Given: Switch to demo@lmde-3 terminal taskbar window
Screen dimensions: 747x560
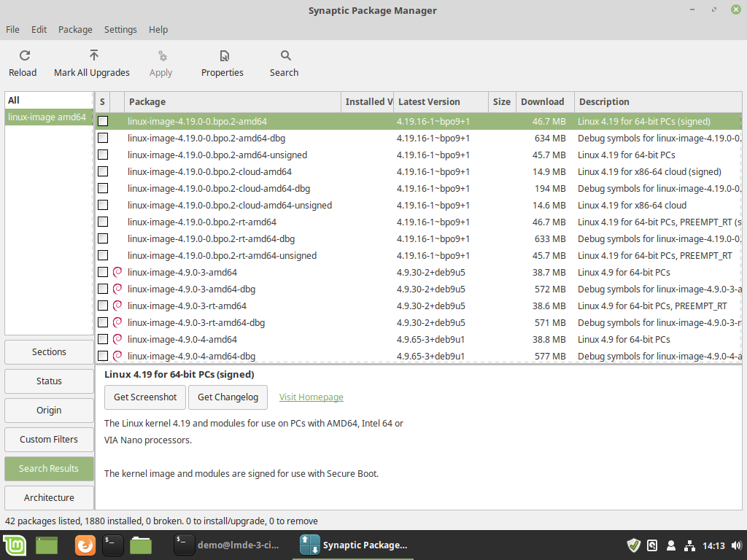Looking at the screenshot, I should [x=227, y=545].
